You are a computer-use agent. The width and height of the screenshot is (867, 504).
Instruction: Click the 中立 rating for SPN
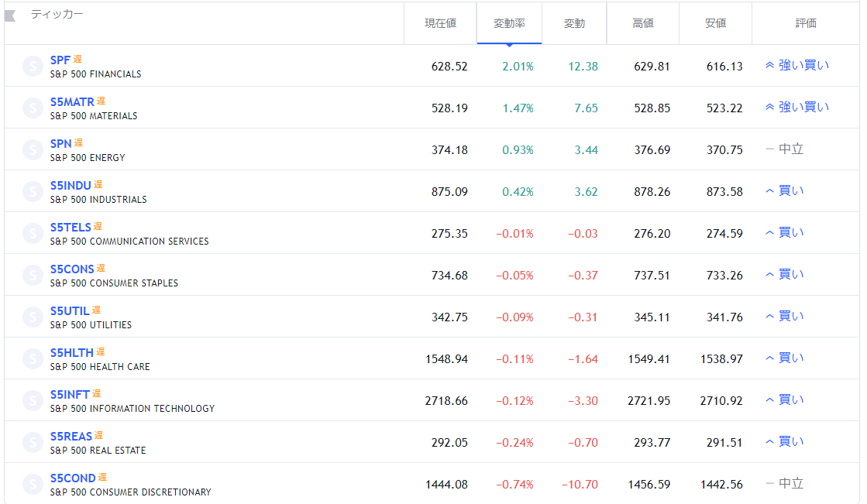(x=791, y=149)
